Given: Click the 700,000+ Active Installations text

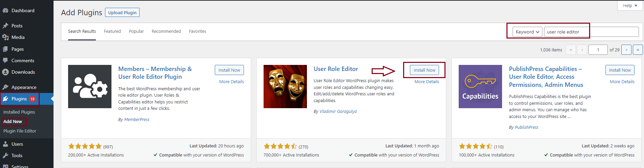Looking at the screenshot, I should click(291, 155).
